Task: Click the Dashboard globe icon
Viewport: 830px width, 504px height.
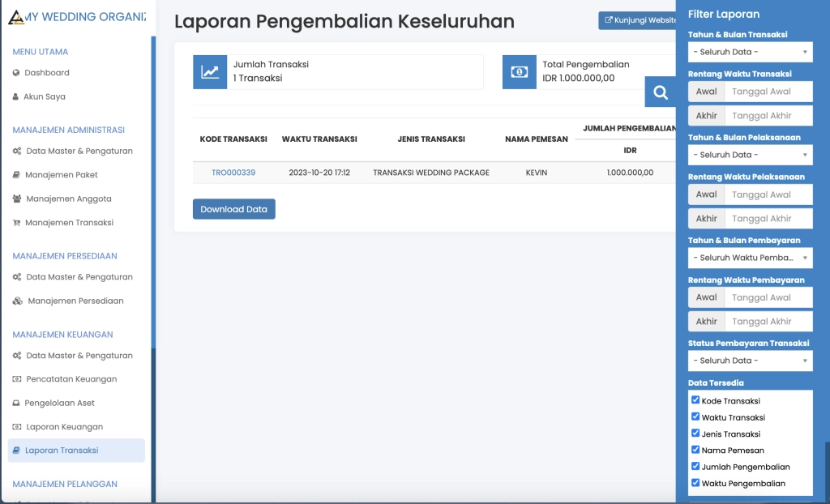Action: 15,73
